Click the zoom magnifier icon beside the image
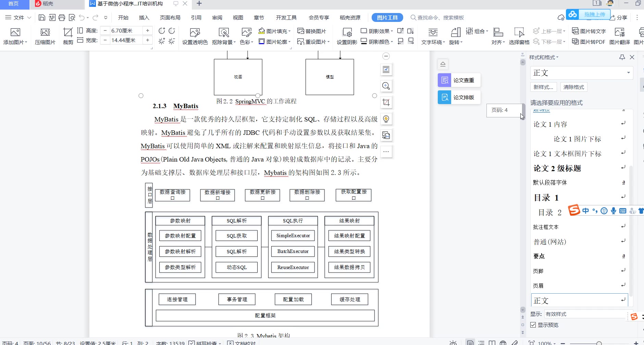The height and width of the screenshot is (345, 644). coord(386,86)
